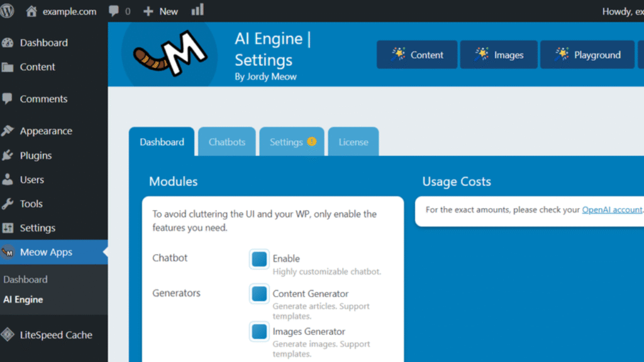Click the Comments speech bubble sidebar icon
Viewport: 644px width, 362px height.
point(7,99)
